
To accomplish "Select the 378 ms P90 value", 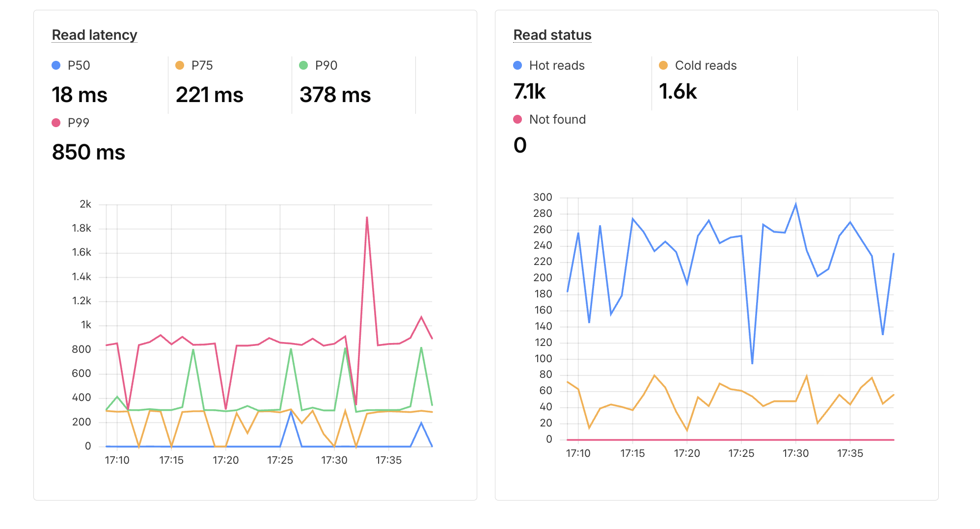I will click(x=335, y=95).
